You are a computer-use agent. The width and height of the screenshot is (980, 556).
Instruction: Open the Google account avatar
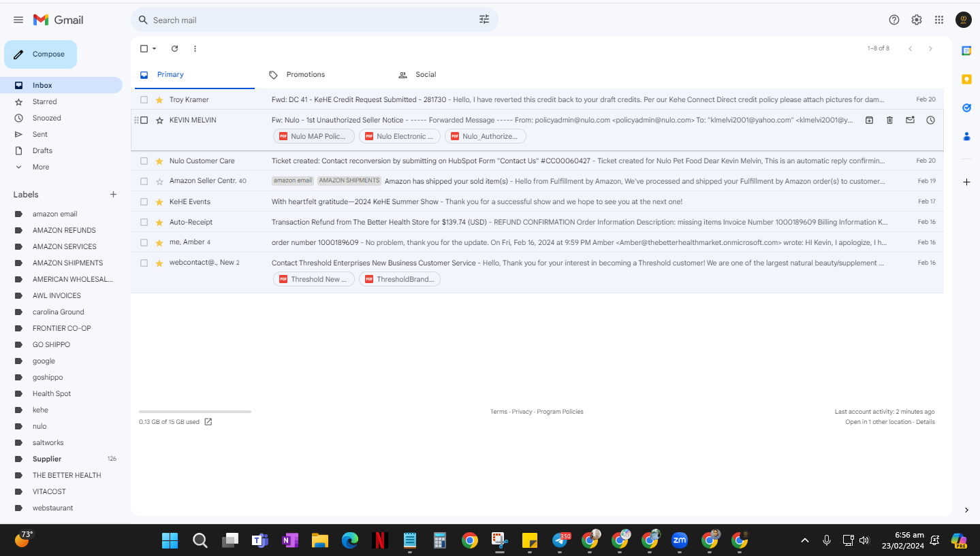964,20
